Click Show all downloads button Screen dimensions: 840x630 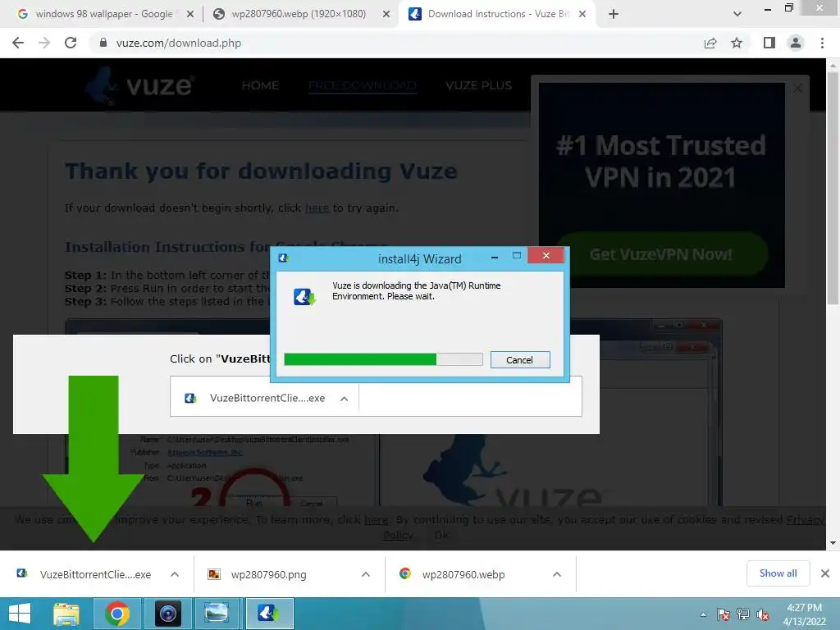(x=778, y=573)
